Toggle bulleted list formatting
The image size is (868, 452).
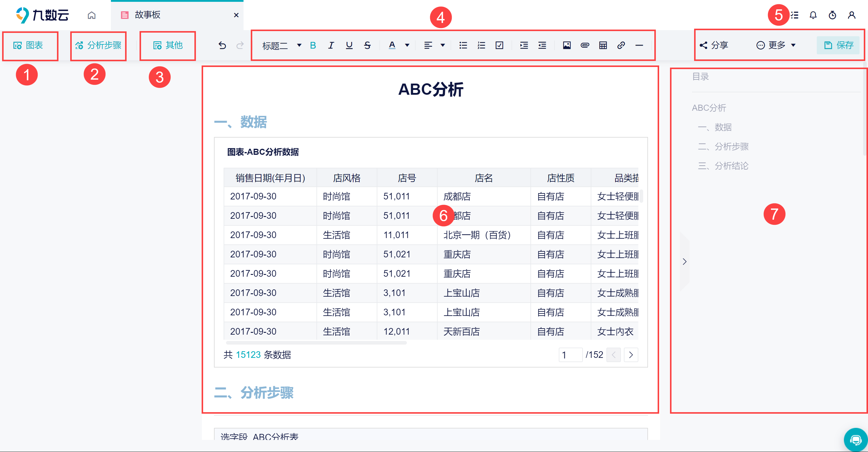point(463,45)
